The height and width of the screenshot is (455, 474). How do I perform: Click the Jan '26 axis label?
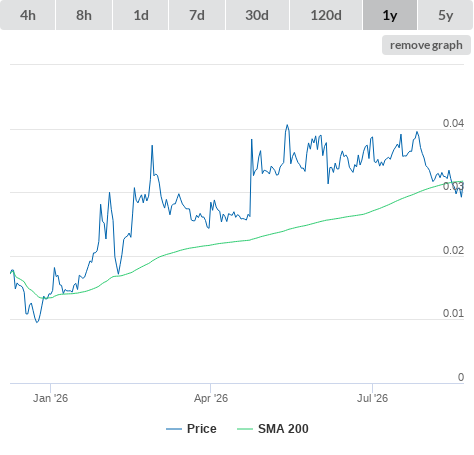click(x=50, y=398)
